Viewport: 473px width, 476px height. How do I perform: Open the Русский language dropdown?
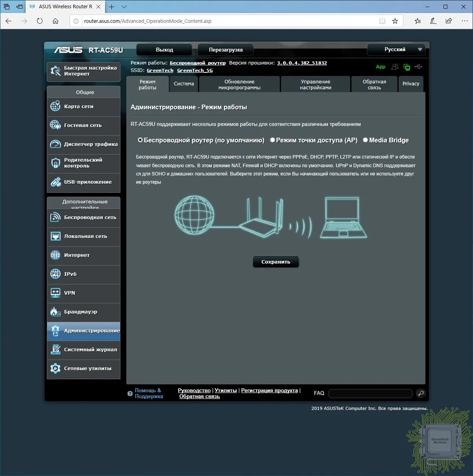396,50
